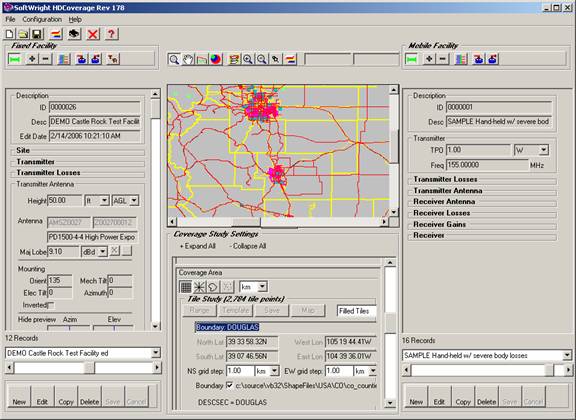This screenshot has width=576, height=420.
Task: Click the Filled Tiles field
Action: (x=356, y=311)
